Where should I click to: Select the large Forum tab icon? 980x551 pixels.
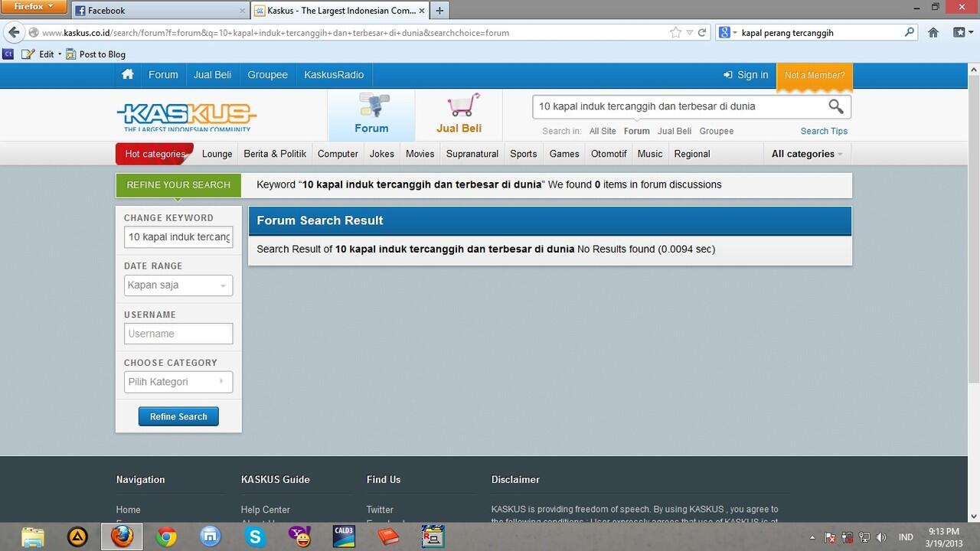tap(371, 114)
